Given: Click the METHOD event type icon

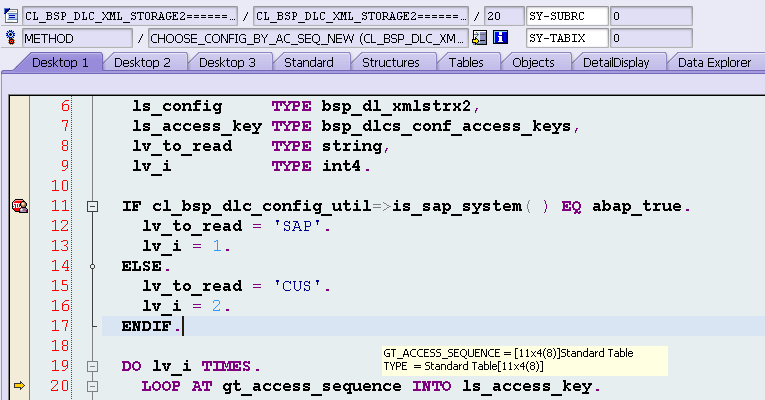Looking at the screenshot, I should (10, 38).
